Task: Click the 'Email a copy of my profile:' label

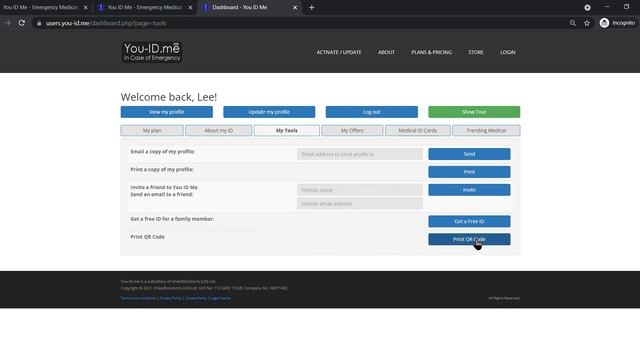Action: pyautogui.click(x=162, y=151)
